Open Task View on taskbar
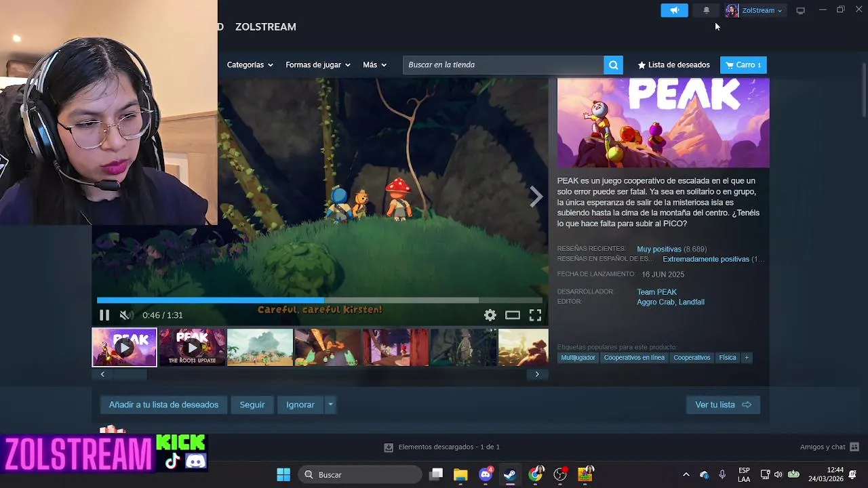Viewport: 868px width, 488px height. pyautogui.click(x=436, y=474)
